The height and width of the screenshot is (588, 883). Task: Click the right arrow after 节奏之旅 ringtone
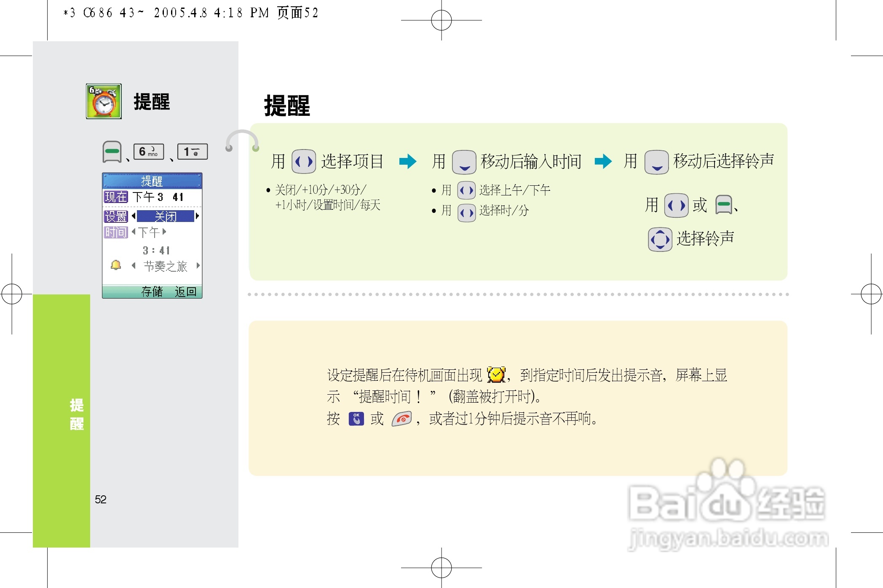click(198, 266)
